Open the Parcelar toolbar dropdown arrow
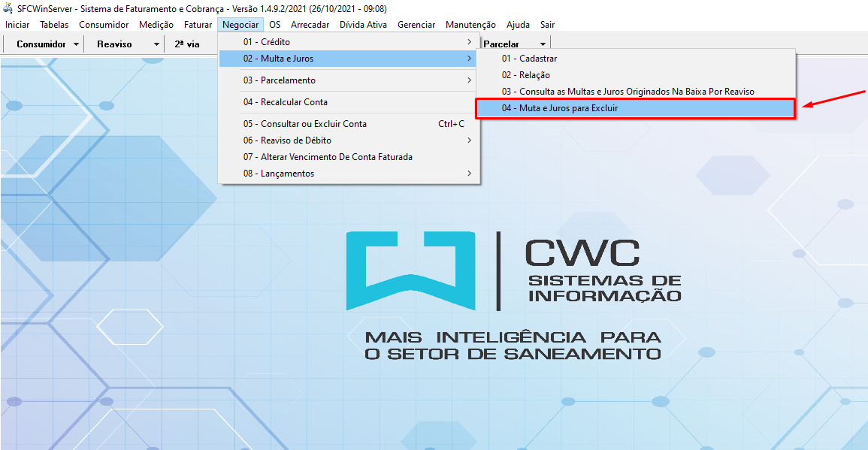 (543, 44)
